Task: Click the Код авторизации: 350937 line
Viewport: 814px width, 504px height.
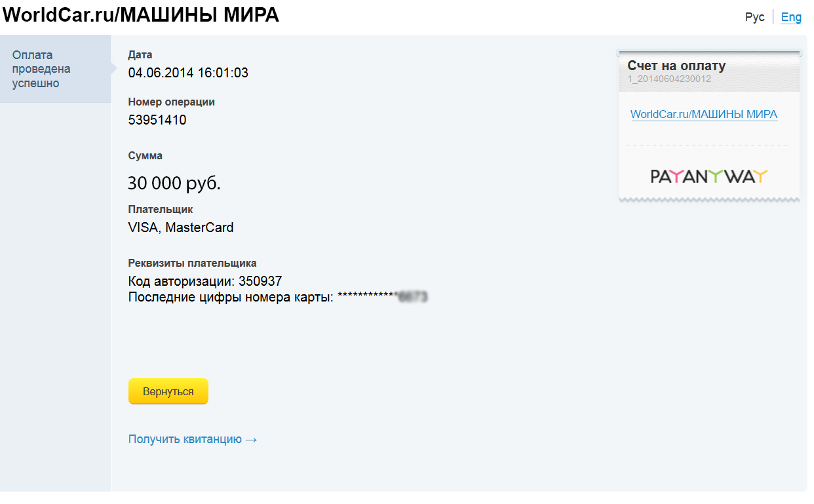Action: [x=205, y=281]
